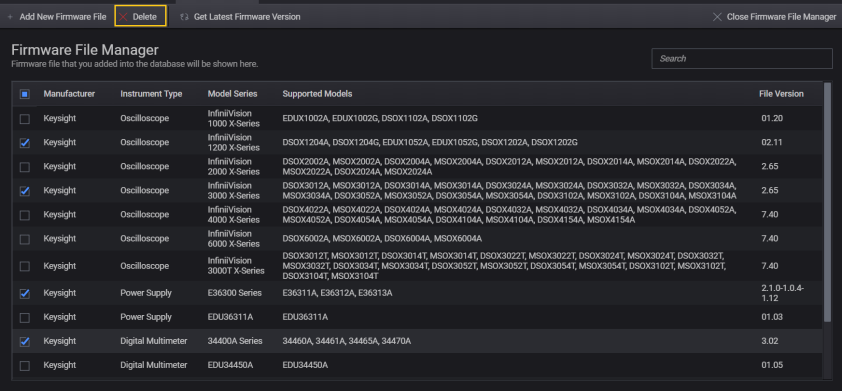Click the Close Firmware File Manager label

click(781, 17)
